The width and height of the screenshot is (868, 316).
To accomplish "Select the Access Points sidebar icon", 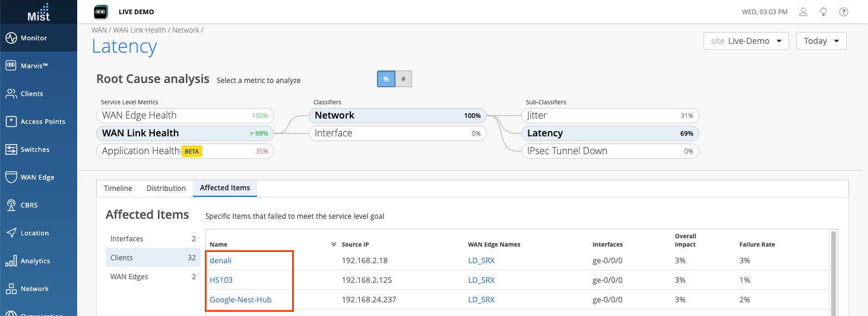I will 11,122.
